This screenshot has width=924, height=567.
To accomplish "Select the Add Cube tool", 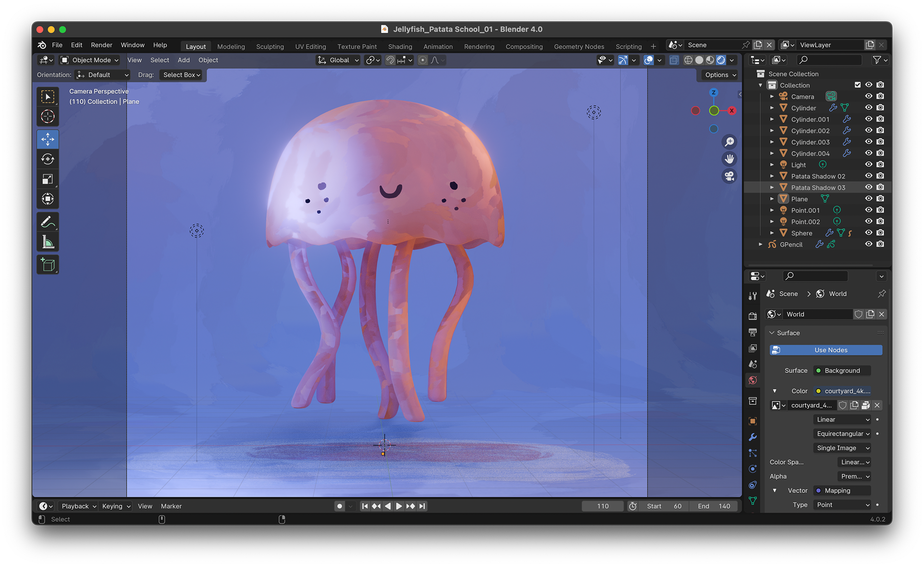I will tap(48, 265).
